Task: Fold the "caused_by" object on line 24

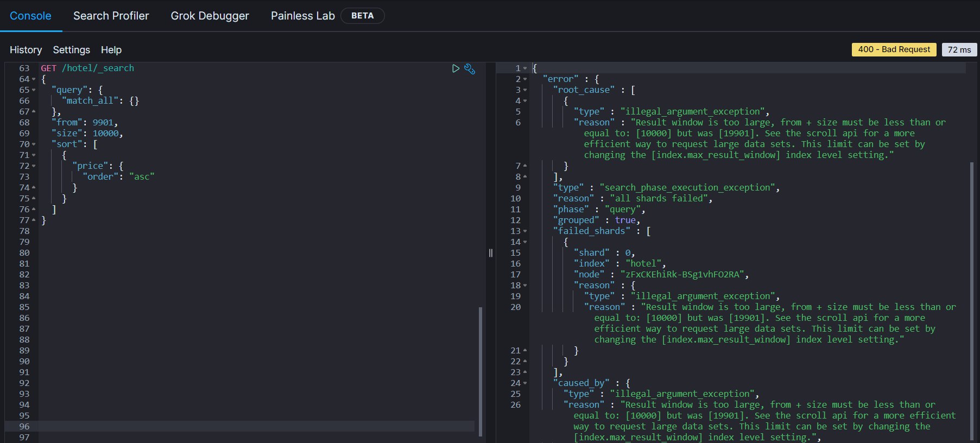Action: 525,383
